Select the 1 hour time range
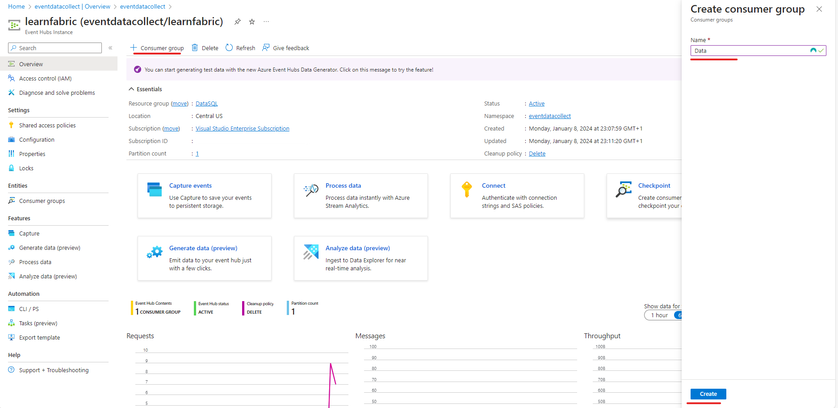 (659, 315)
